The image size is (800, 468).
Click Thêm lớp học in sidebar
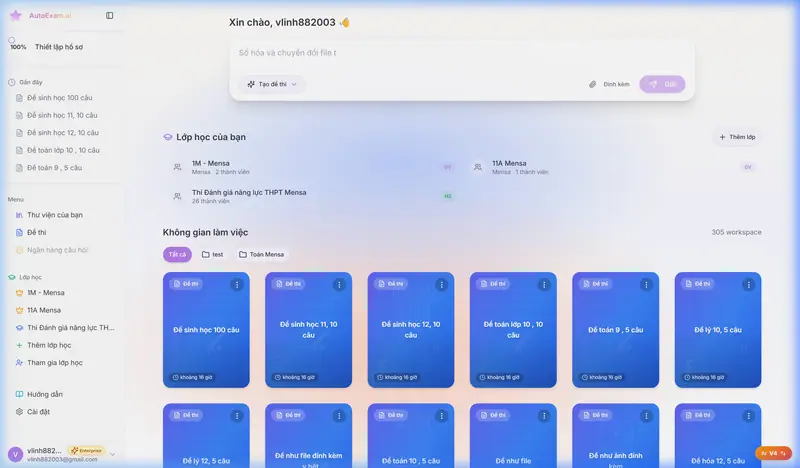[49, 345]
